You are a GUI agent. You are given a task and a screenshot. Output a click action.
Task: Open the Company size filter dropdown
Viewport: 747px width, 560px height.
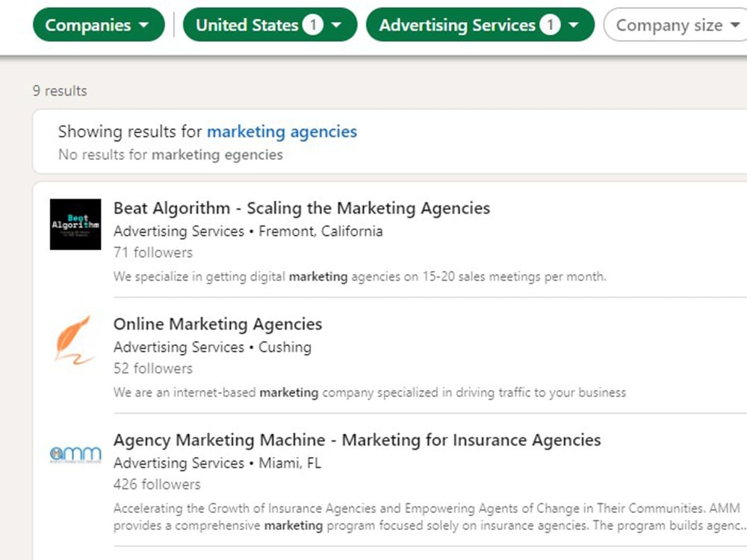(675, 25)
